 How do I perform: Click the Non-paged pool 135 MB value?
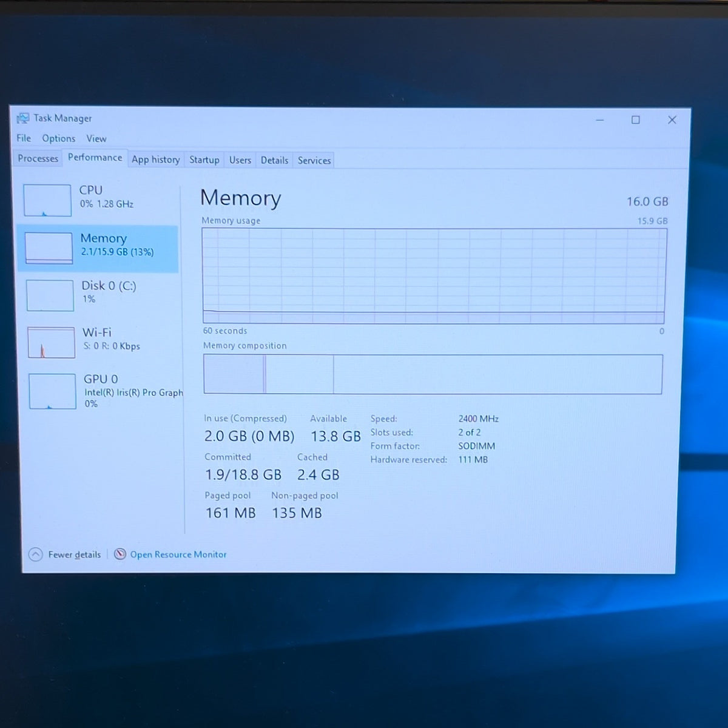(297, 513)
